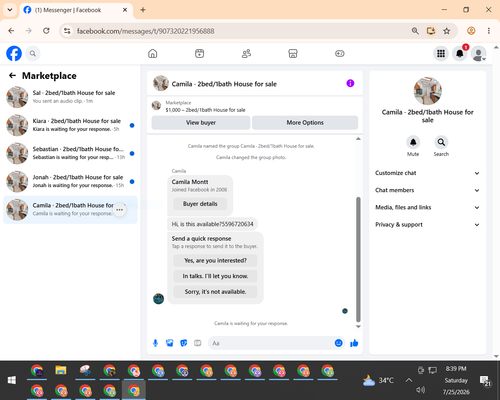Mute the chat with the bell icon
Image resolution: width=500 pixels, height=400 pixels.
(x=413, y=142)
